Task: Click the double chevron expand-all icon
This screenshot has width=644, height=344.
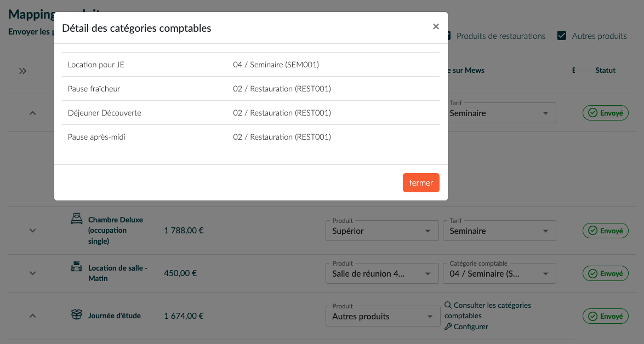Action: tap(22, 71)
